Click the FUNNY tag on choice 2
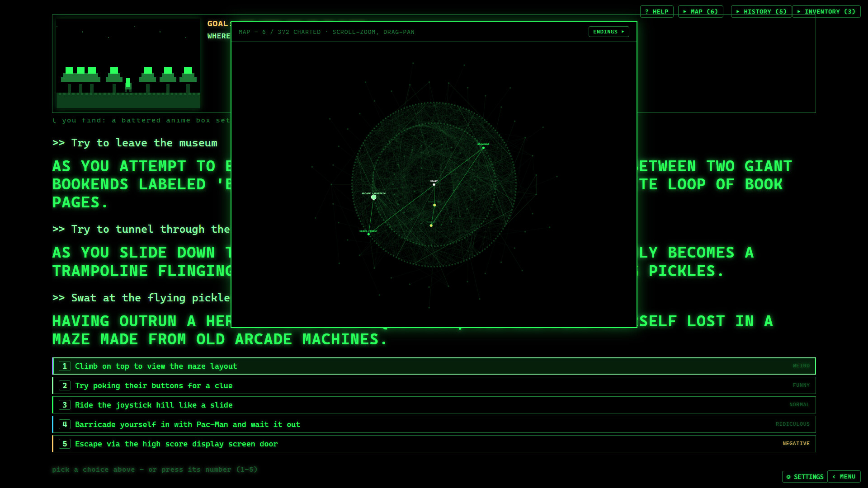Image resolution: width=868 pixels, height=488 pixels. [801, 385]
